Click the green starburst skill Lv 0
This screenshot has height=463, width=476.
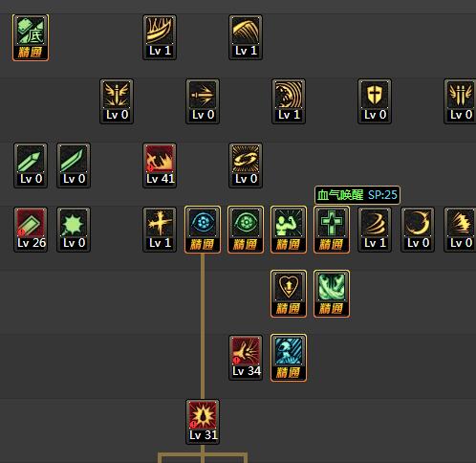(x=74, y=230)
